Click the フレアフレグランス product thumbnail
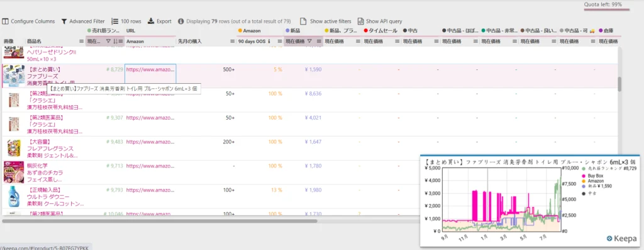This screenshot has width=644, height=250. (14, 148)
